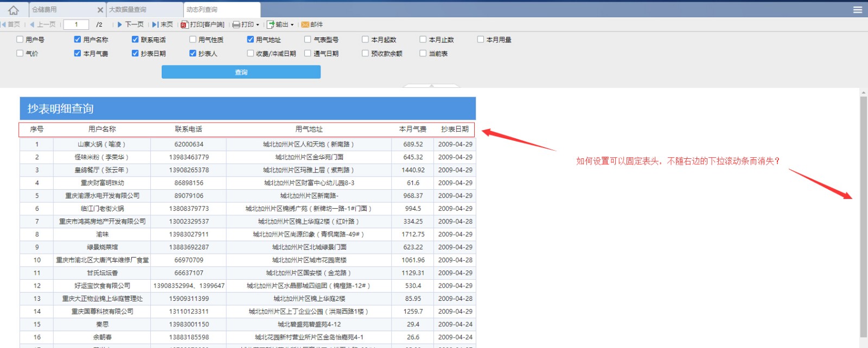Image resolution: width=868 pixels, height=348 pixels.
Task: Uncheck the 联系电话 checkbox
Action: (135, 40)
